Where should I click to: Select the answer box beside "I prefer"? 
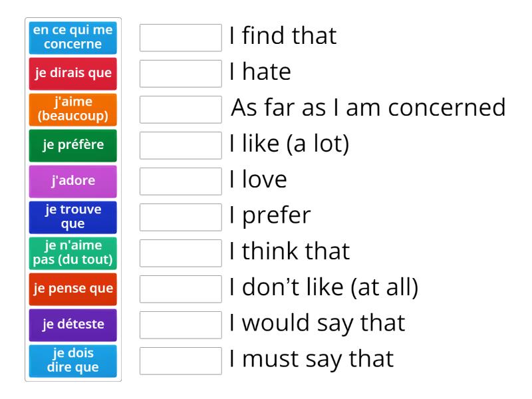180,216
